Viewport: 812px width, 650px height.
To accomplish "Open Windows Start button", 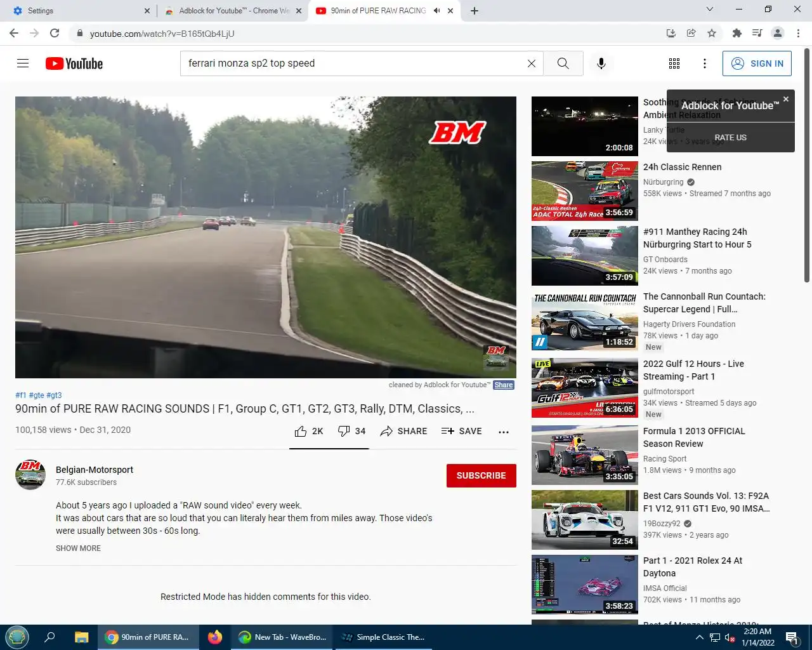I will tap(17, 637).
